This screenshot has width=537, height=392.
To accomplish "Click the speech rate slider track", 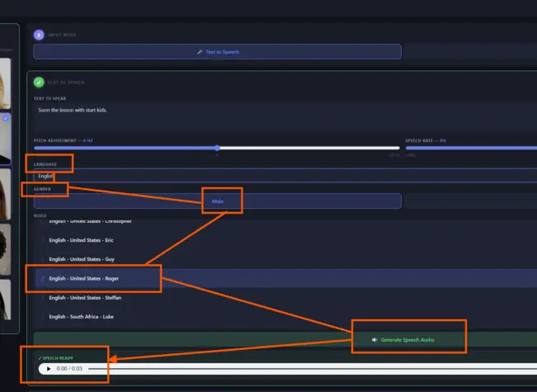I will tap(471, 148).
